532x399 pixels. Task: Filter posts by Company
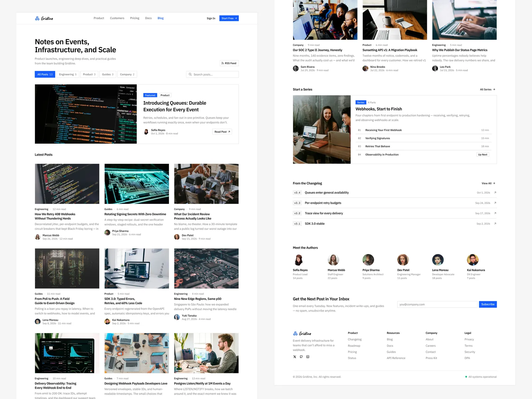127,74
